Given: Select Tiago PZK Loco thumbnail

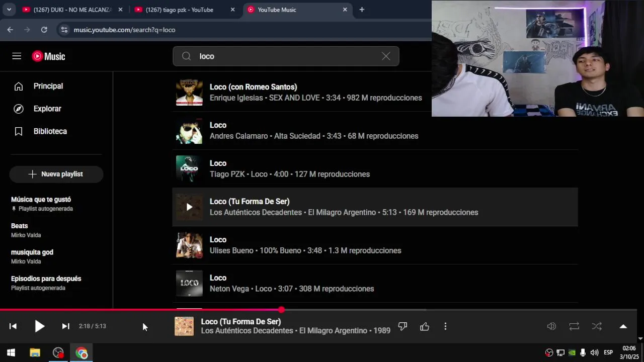Looking at the screenshot, I should [x=189, y=168].
